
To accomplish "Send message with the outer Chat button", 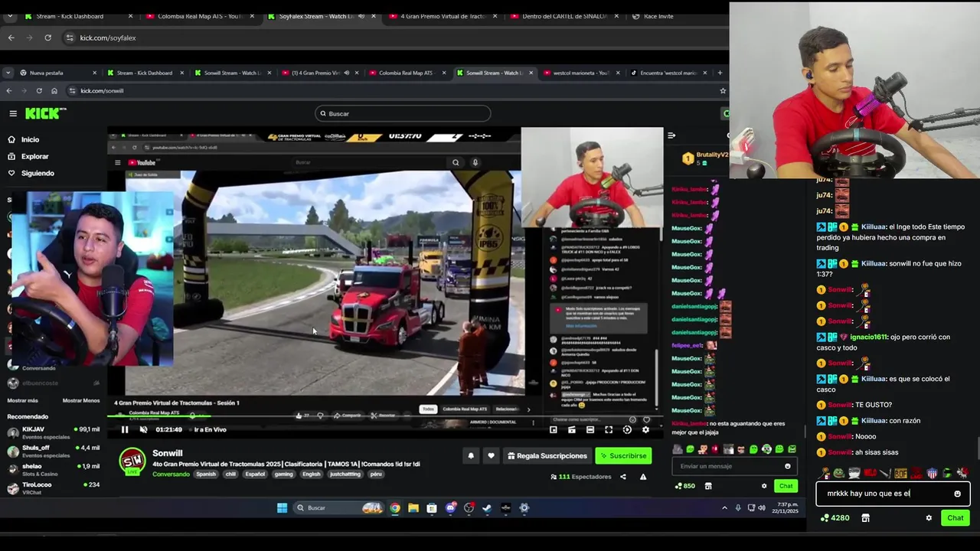I will pos(955,518).
